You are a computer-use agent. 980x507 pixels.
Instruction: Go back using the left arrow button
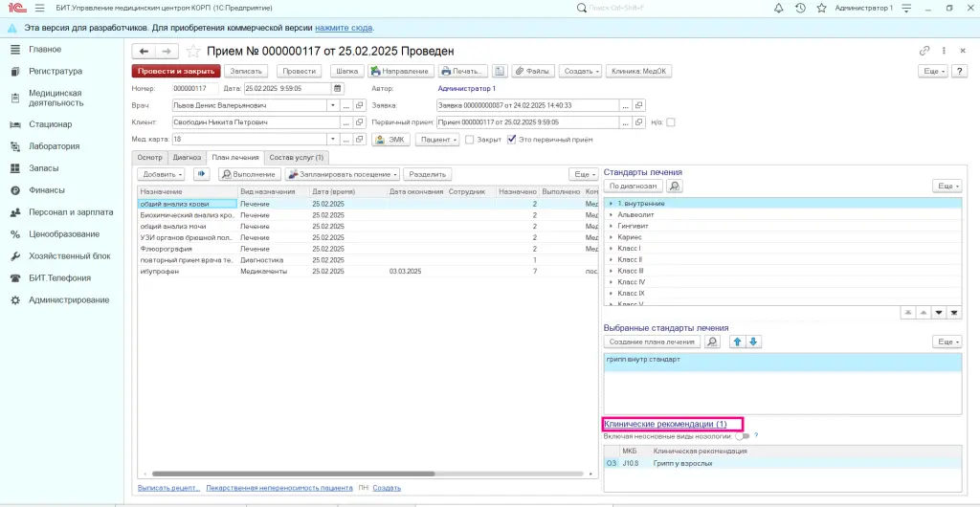click(x=145, y=51)
